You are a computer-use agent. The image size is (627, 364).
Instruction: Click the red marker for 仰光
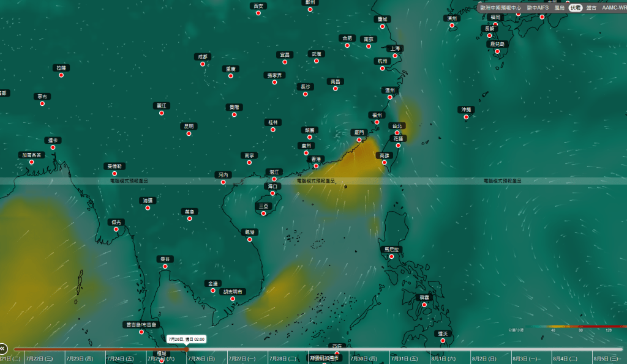[116, 229]
